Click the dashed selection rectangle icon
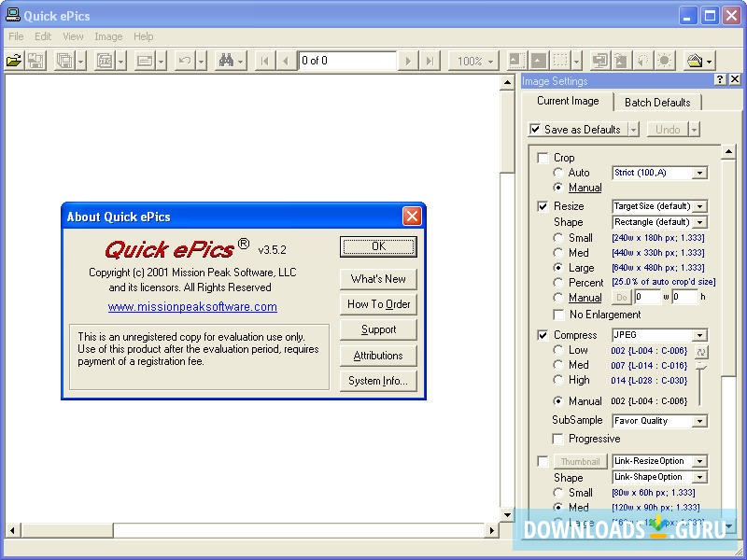This screenshot has width=747, height=560. 561,61
